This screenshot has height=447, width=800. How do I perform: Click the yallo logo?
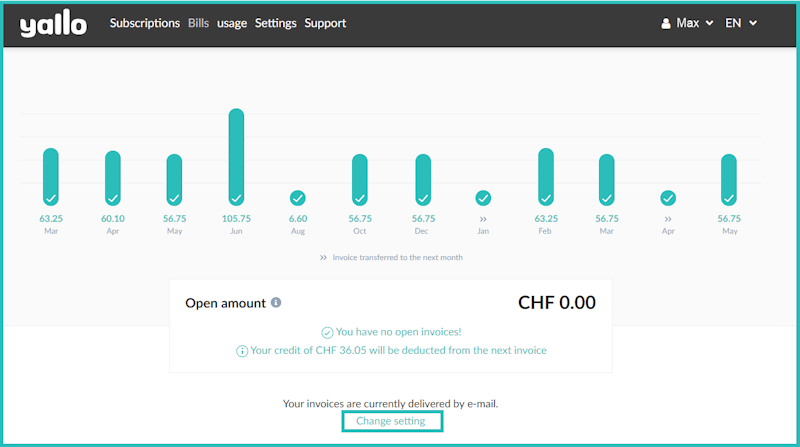tap(53, 23)
